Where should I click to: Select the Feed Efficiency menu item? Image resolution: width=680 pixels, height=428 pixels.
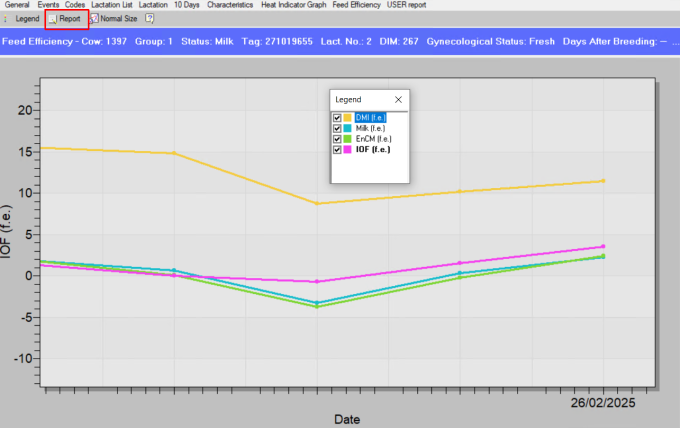tap(357, 5)
